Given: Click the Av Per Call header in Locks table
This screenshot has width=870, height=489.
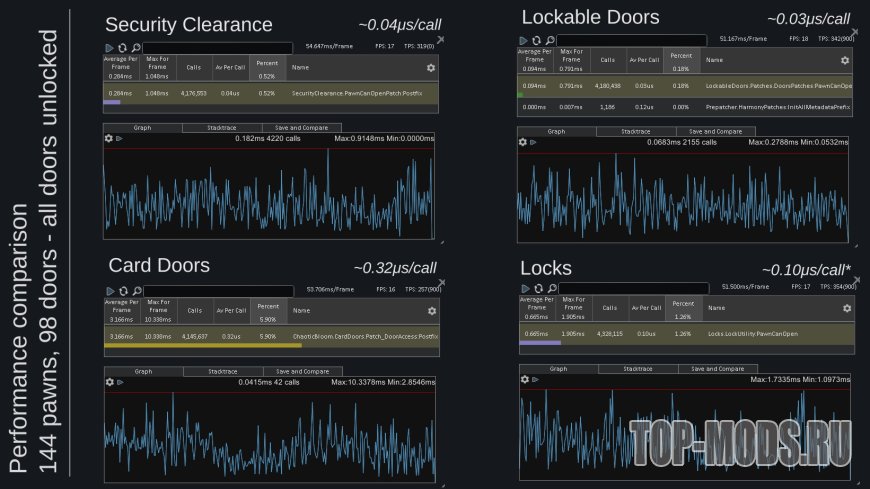Looking at the screenshot, I should (x=646, y=307).
